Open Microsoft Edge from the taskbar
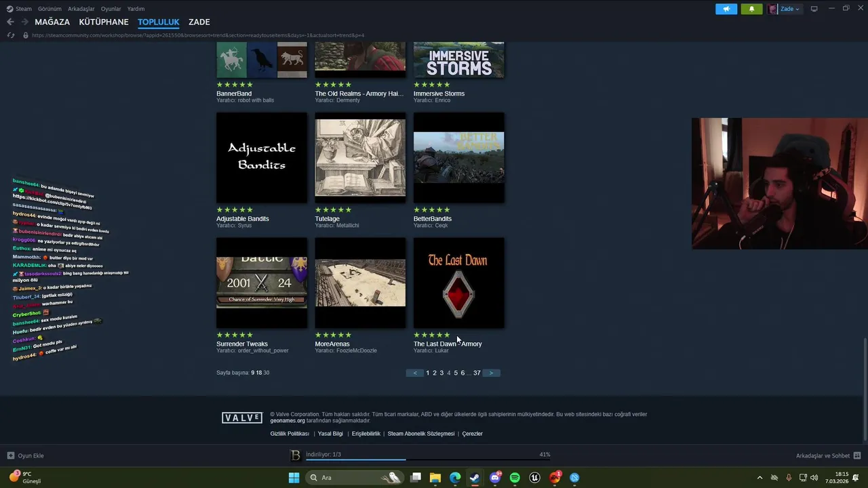This screenshot has width=868, height=488. click(455, 478)
